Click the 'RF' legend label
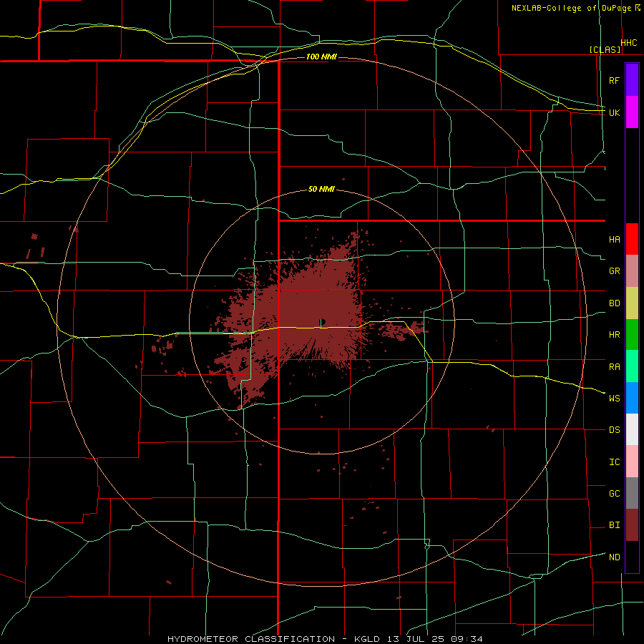 (614, 80)
